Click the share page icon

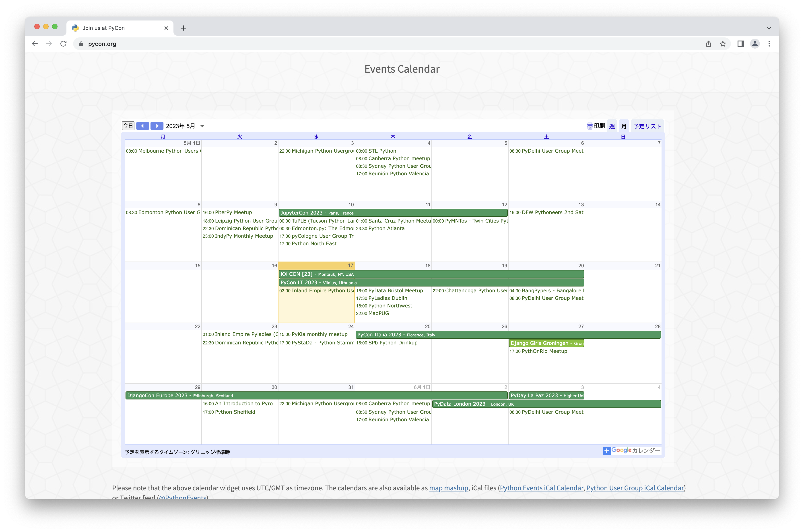709,44
